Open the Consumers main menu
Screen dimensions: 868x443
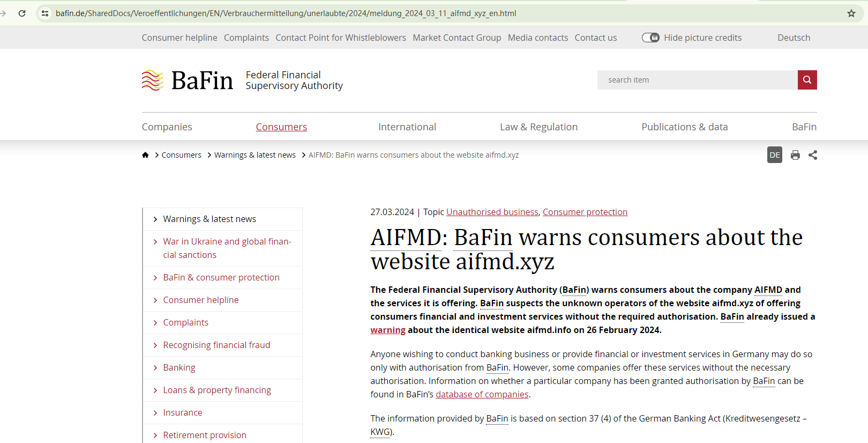click(x=281, y=127)
